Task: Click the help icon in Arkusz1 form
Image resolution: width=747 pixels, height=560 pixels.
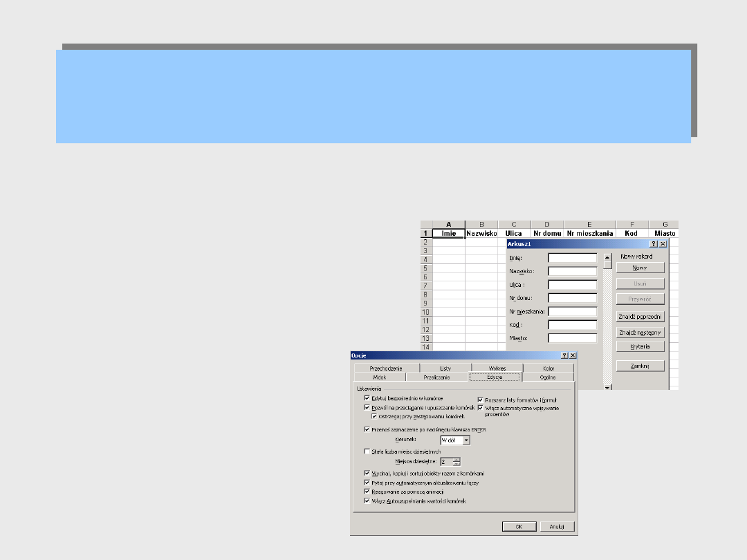Action: (x=654, y=244)
